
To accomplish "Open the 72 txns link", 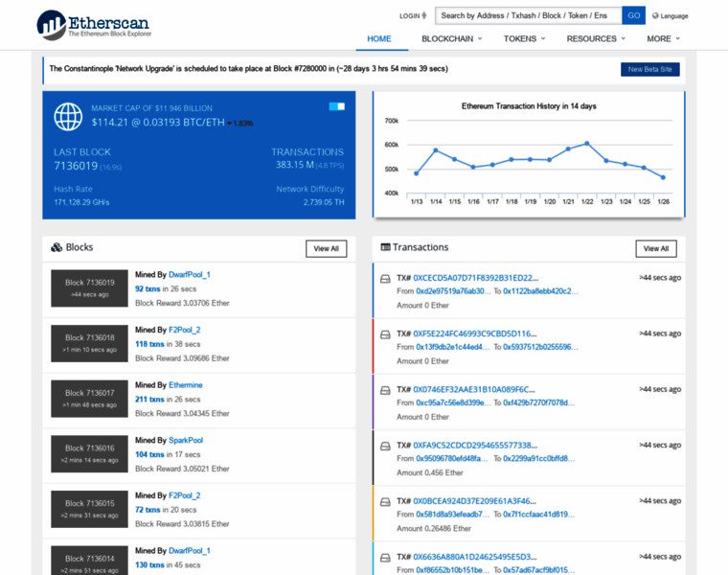I will coord(148,510).
